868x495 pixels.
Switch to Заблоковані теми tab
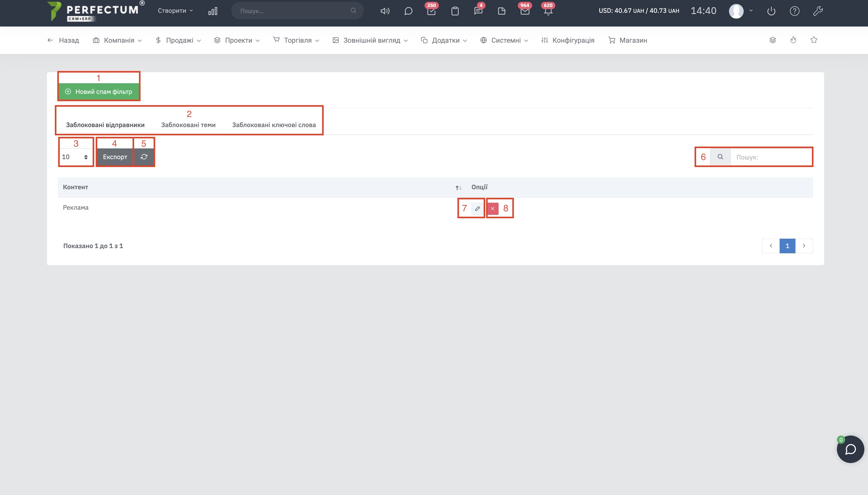coord(188,125)
